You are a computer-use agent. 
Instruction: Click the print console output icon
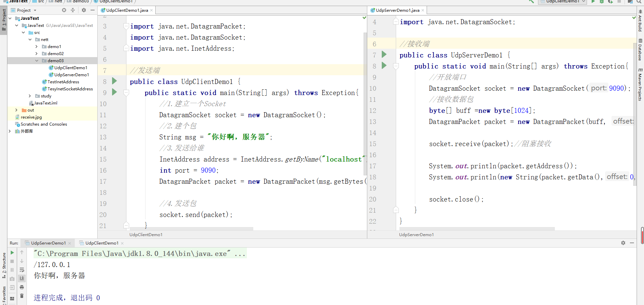(22, 287)
